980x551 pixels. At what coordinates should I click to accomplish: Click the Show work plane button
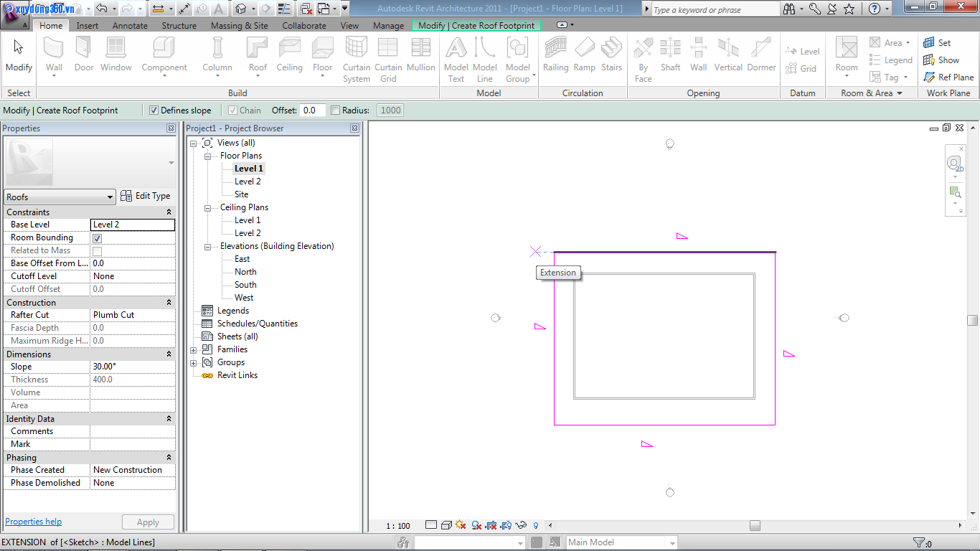941,60
